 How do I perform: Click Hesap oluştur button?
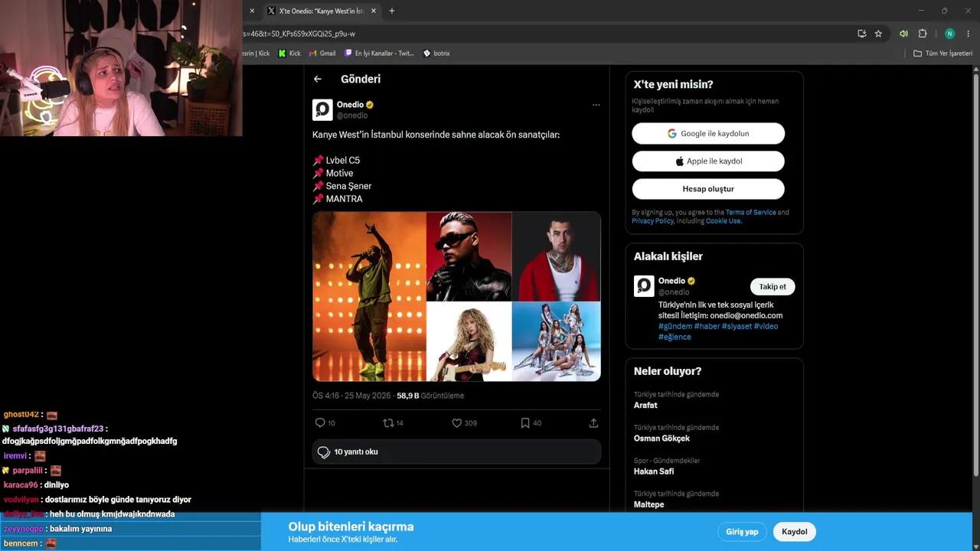pyautogui.click(x=708, y=189)
